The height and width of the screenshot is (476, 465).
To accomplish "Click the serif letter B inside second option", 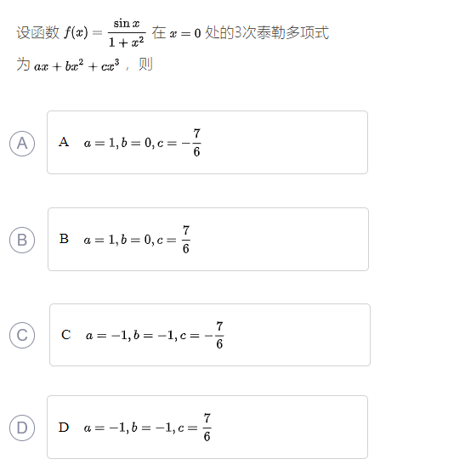I will coord(64,239).
